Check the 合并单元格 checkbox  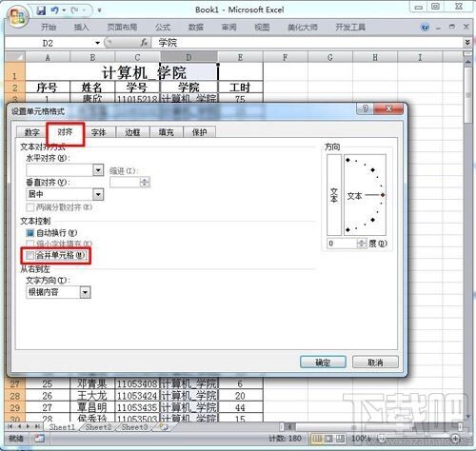[x=30, y=255]
